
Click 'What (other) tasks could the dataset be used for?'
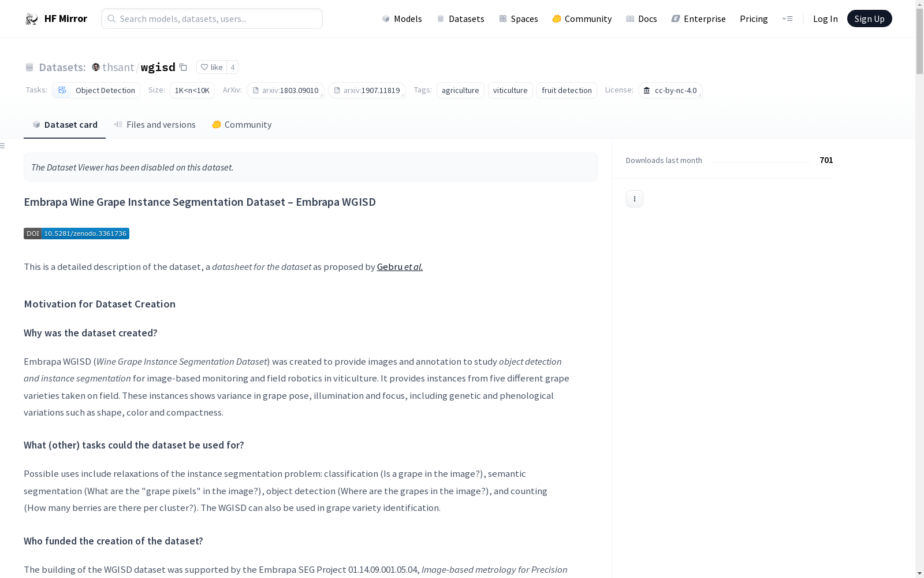(x=134, y=445)
